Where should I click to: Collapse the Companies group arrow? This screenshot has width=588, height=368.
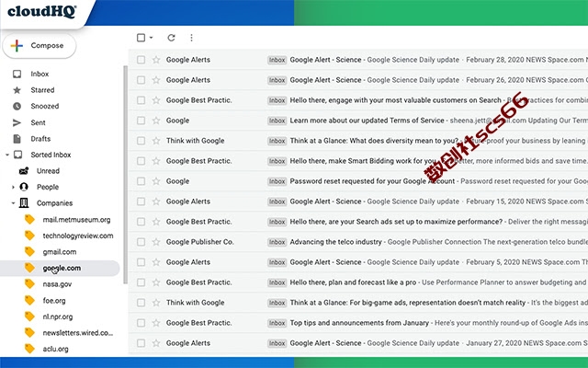[13, 203]
